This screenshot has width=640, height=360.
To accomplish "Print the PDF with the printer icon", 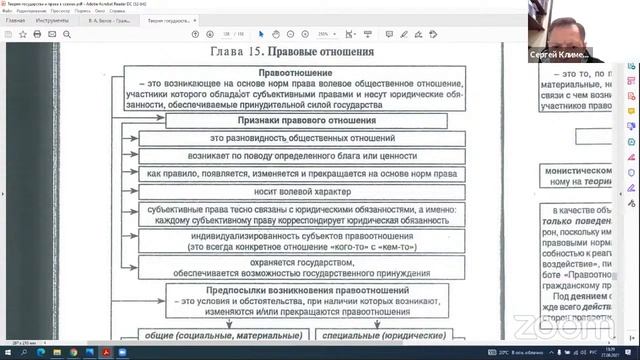I will pyautogui.click(x=37, y=35).
